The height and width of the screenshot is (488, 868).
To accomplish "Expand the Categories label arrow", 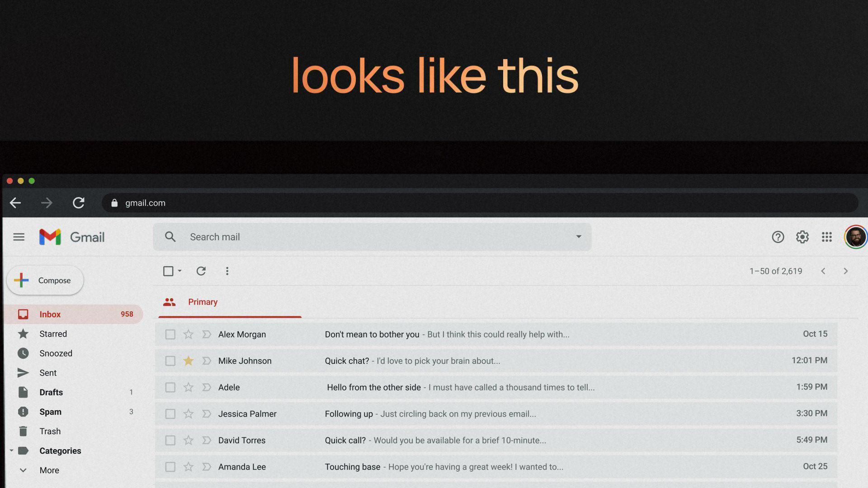I will 11,451.
